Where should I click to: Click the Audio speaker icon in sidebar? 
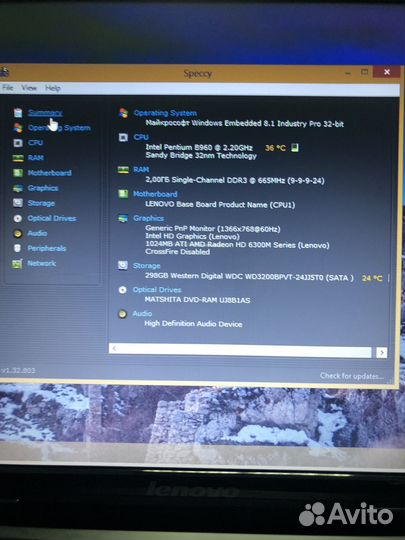tap(18, 233)
